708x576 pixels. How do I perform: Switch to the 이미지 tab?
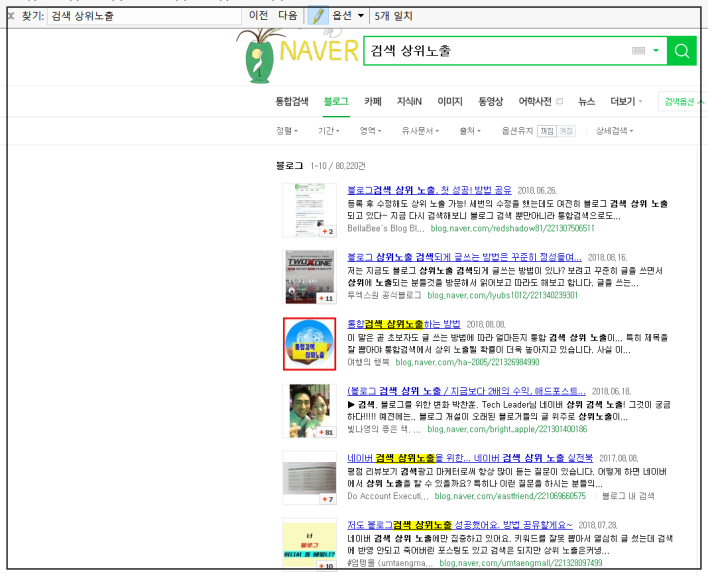450,102
